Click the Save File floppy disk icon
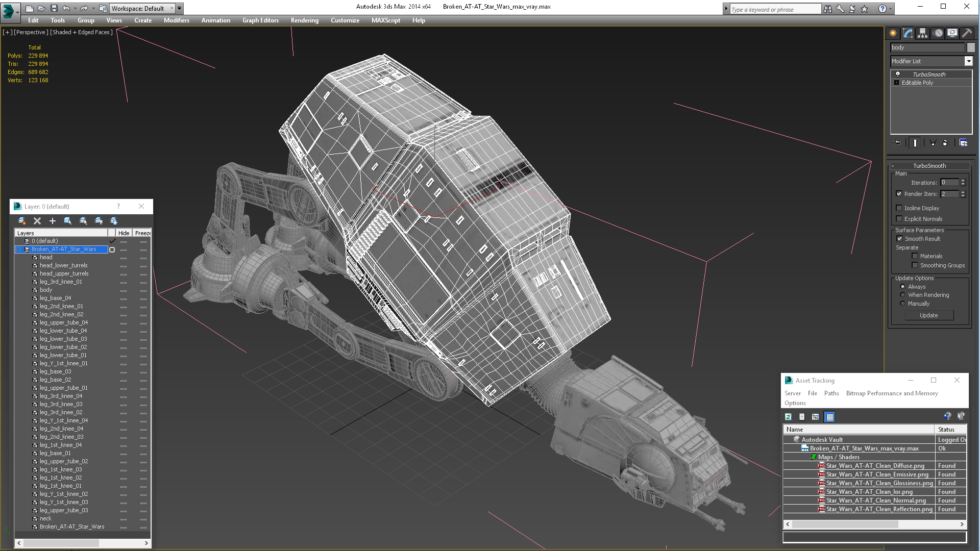This screenshot has height=551, width=980. pyautogui.click(x=54, y=8)
